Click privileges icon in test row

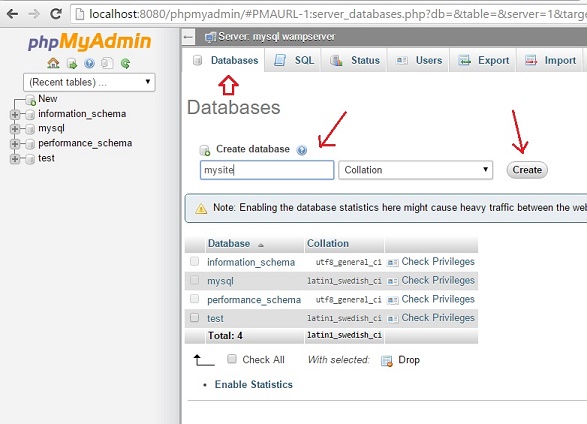click(392, 318)
